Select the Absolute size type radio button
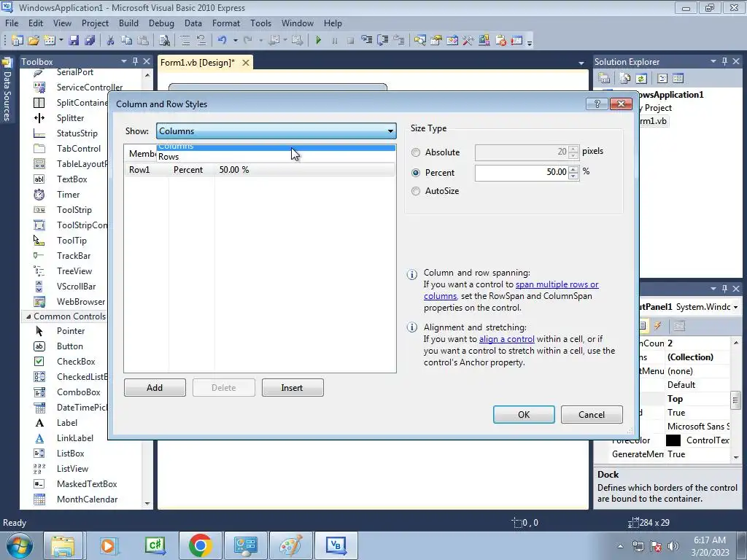The width and height of the screenshot is (747, 560). 416,152
